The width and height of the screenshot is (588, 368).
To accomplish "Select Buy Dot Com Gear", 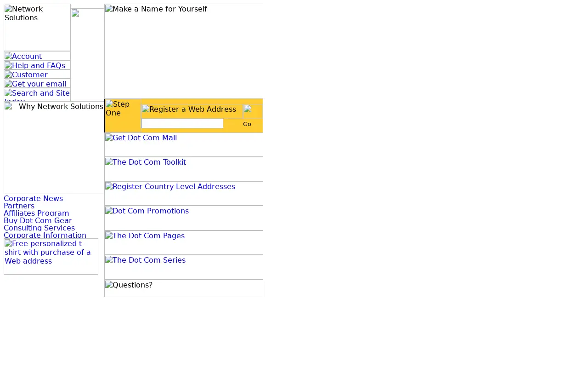I will (38, 221).
